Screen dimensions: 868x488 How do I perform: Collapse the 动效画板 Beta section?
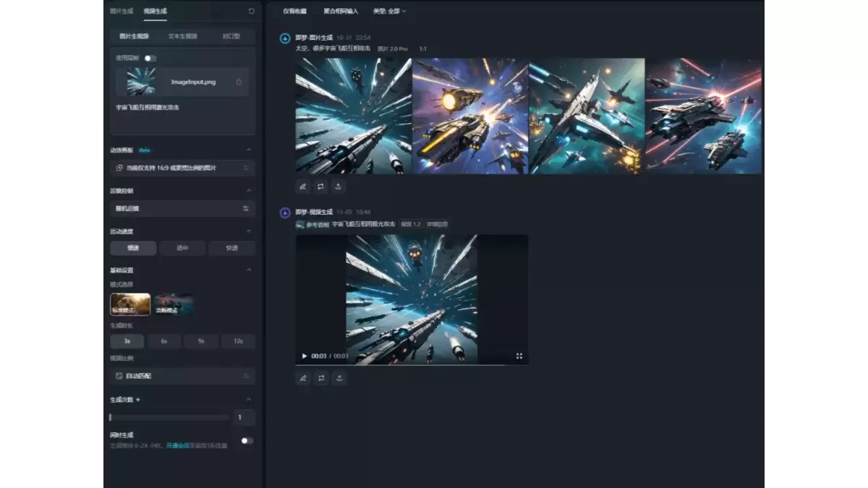(249, 150)
